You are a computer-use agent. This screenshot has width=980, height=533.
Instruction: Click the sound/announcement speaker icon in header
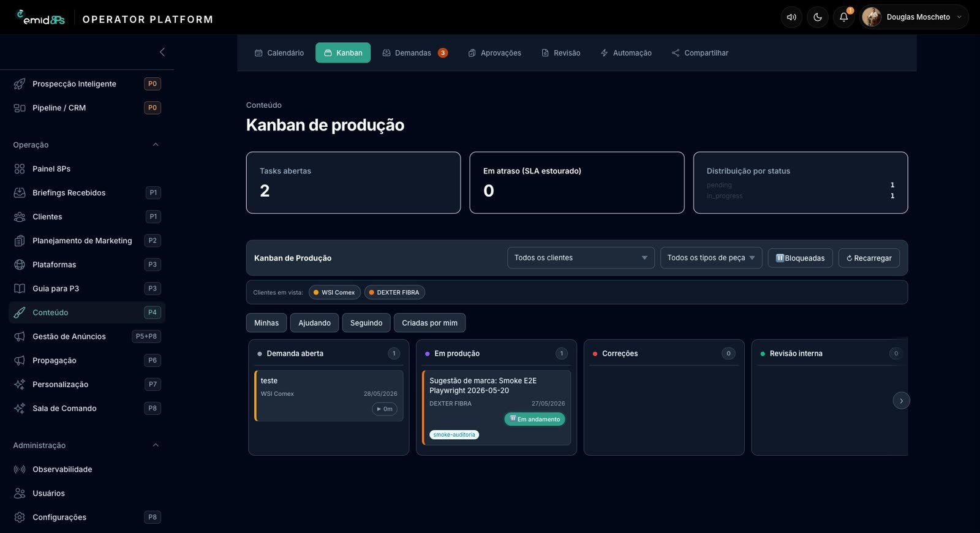click(791, 17)
